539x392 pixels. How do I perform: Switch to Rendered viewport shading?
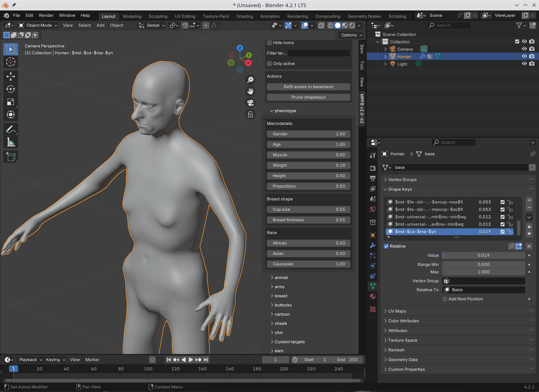coord(352,25)
